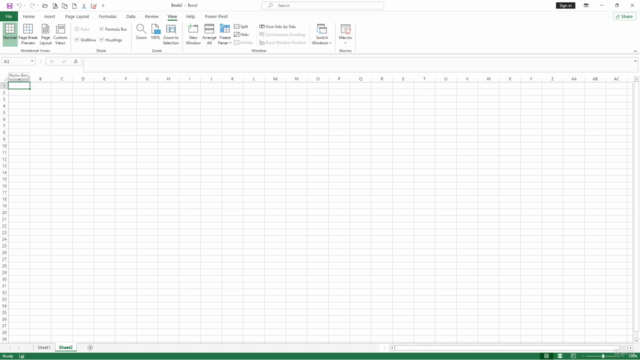
Task: Click Split window button
Action: 241,27
